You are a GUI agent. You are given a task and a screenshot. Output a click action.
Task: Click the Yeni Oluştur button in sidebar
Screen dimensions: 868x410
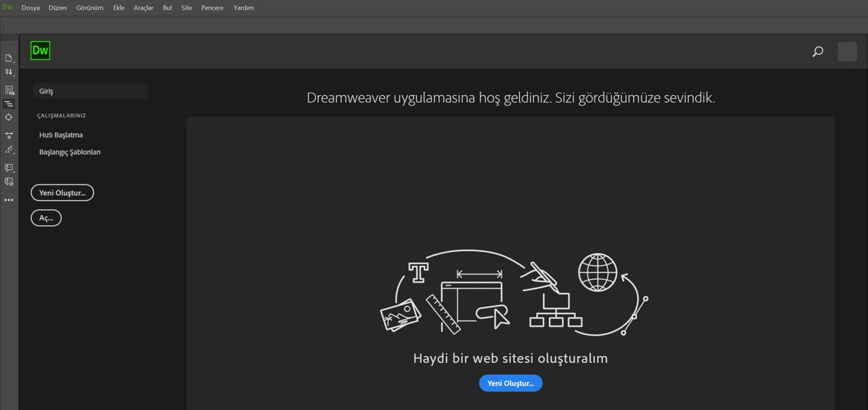pos(62,193)
